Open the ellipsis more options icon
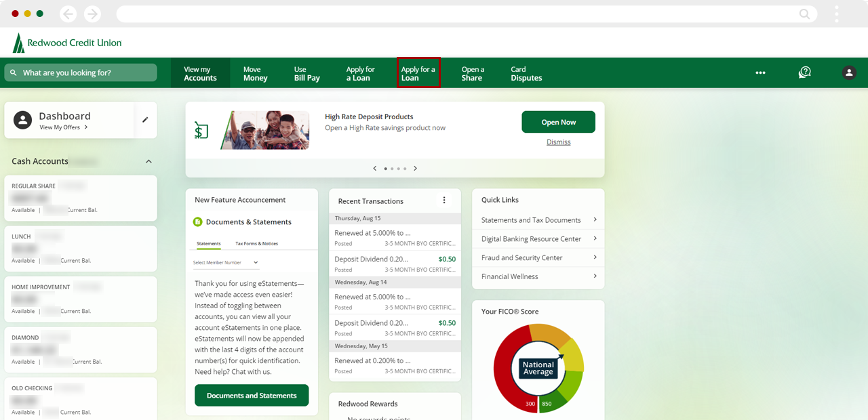 [x=760, y=72]
